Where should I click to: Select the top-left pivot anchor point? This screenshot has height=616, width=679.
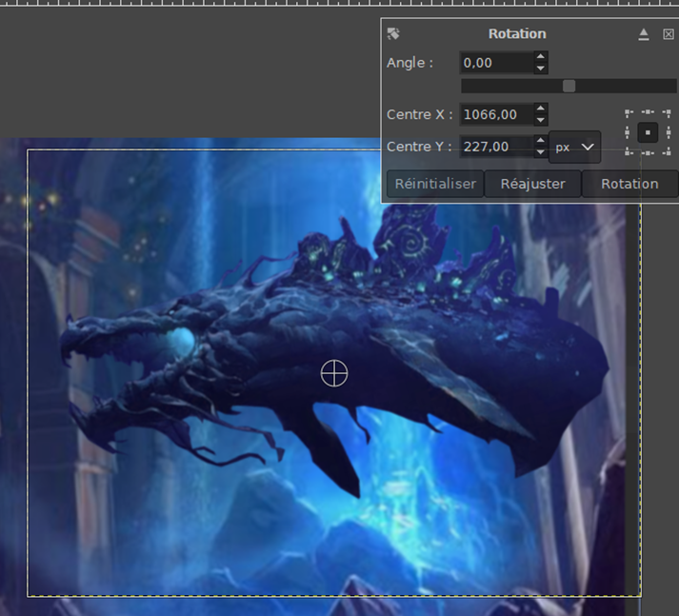[x=629, y=114]
